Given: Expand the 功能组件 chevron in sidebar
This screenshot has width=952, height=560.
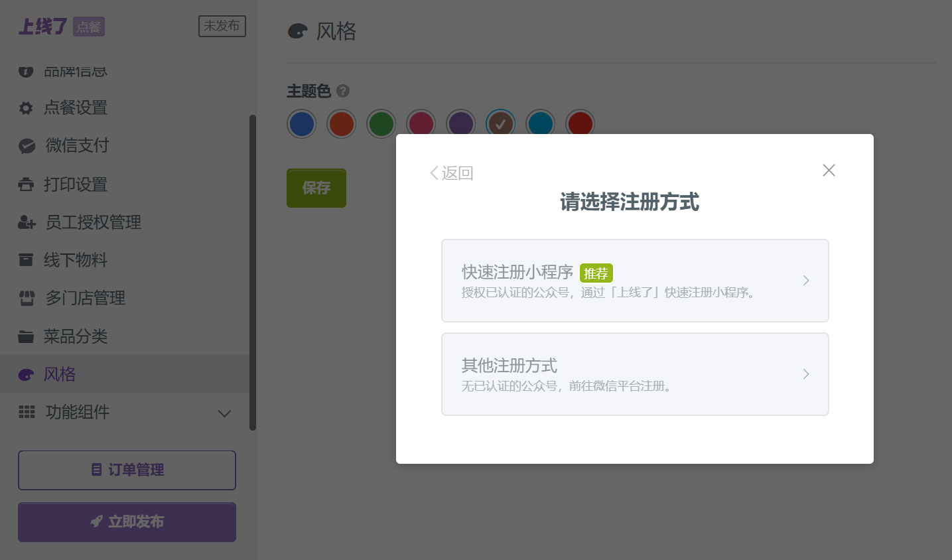Looking at the screenshot, I should [224, 413].
